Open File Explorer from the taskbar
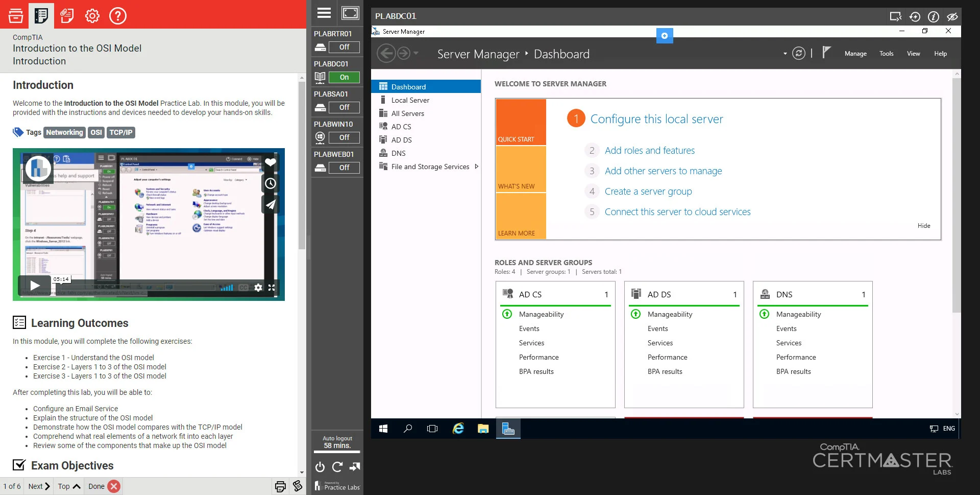The width and height of the screenshot is (980, 495). [483, 429]
